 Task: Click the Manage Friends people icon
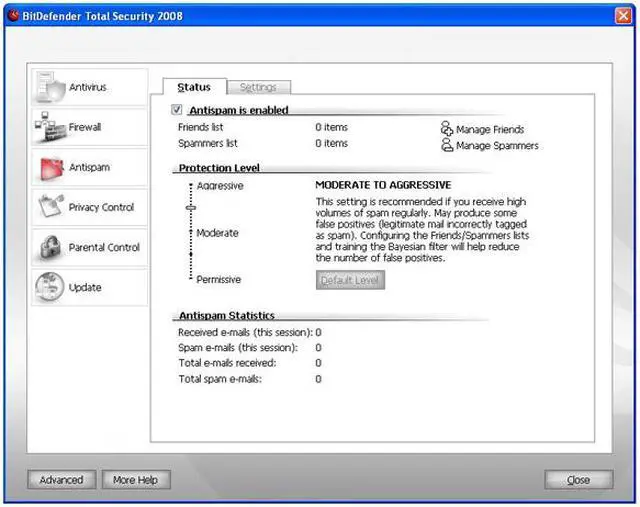pos(446,129)
